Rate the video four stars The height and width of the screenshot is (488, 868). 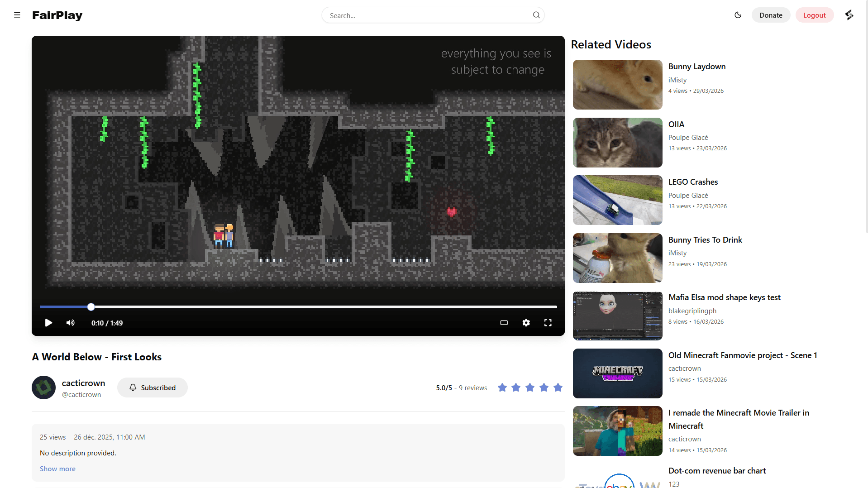(x=544, y=388)
